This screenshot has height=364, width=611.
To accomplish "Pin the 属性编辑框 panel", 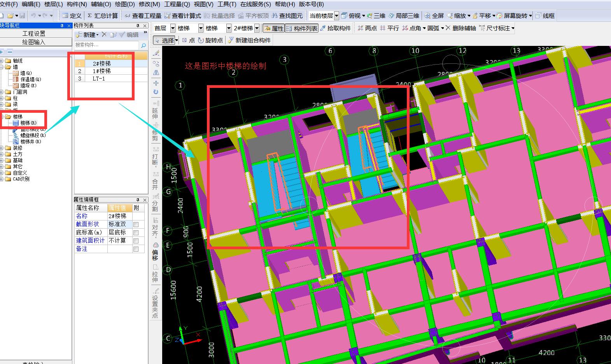I will [x=138, y=200].
